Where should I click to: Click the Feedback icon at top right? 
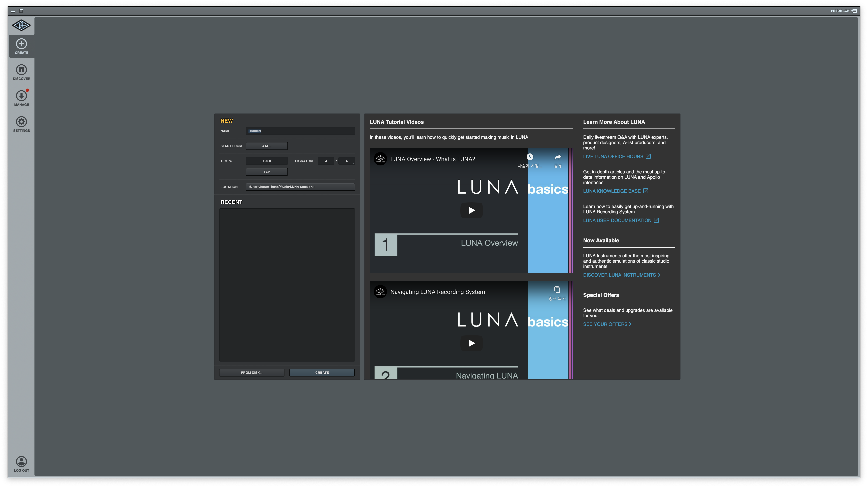854,11
